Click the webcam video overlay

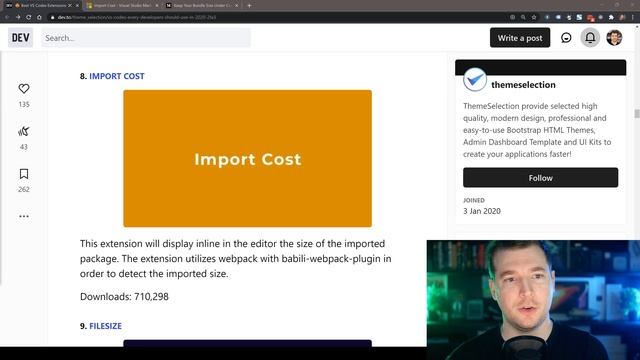click(x=533, y=300)
